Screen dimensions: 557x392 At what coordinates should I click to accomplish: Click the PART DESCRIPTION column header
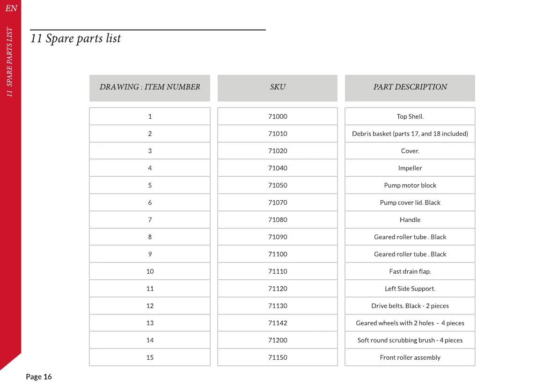410,87
